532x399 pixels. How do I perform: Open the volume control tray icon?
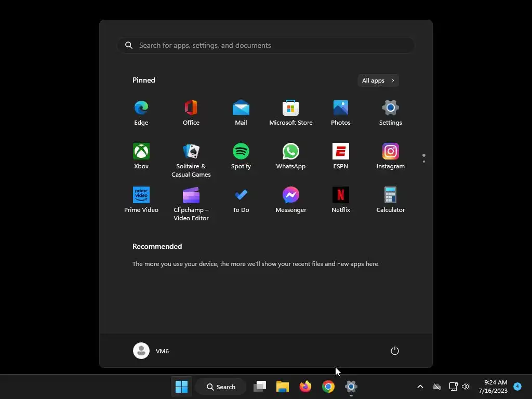pos(465,387)
